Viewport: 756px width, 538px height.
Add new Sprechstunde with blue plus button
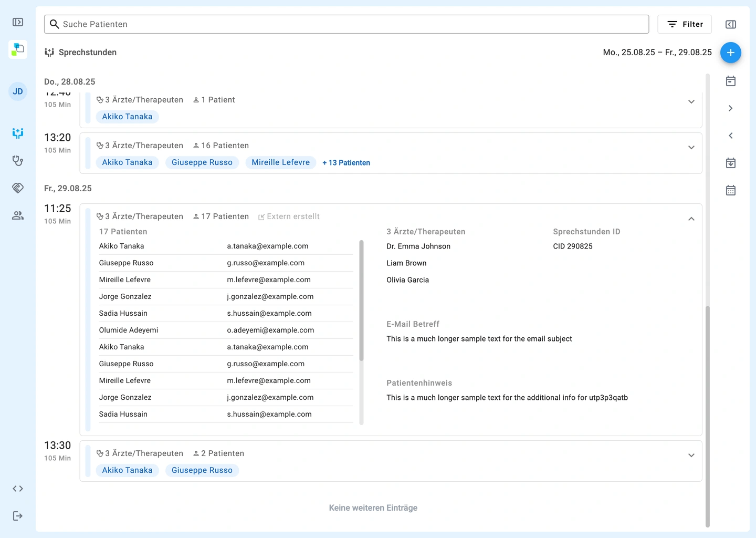pos(730,53)
